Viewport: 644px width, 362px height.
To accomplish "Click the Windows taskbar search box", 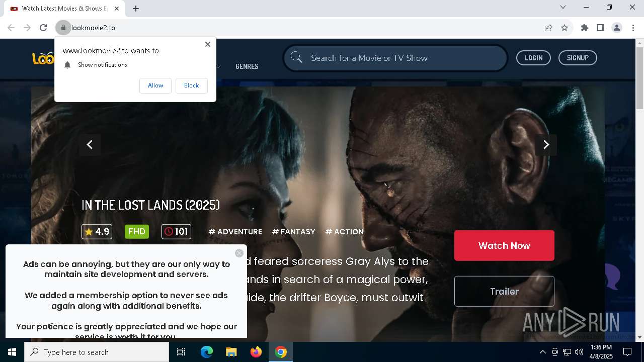I will [97, 352].
